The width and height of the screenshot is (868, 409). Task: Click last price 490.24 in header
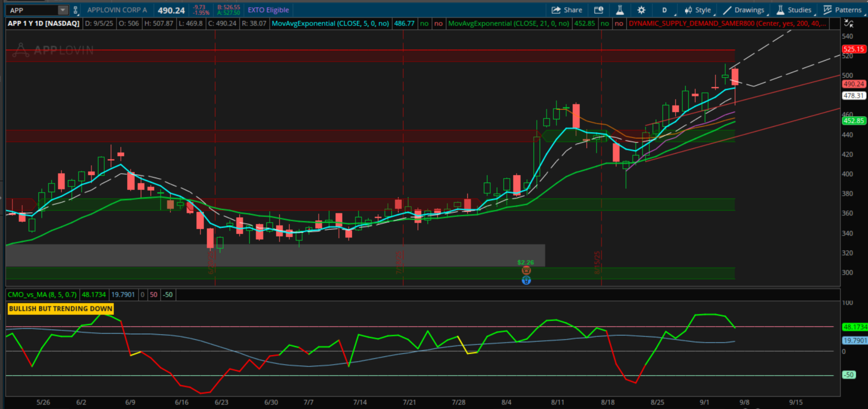(171, 10)
